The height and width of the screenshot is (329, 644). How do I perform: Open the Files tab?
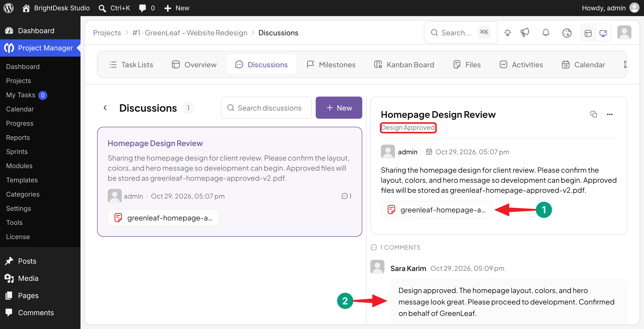(467, 65)
